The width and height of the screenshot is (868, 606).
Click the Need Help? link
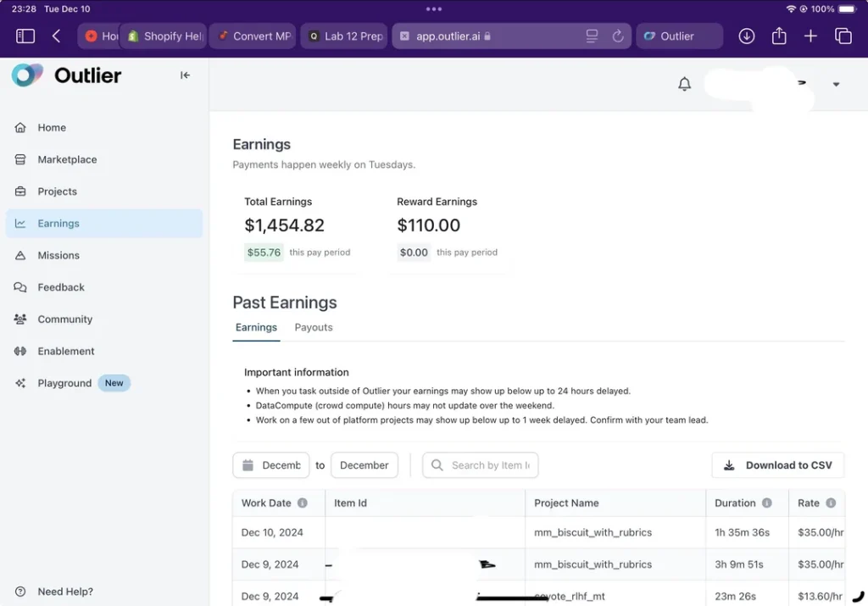click(x=65, y=592)
